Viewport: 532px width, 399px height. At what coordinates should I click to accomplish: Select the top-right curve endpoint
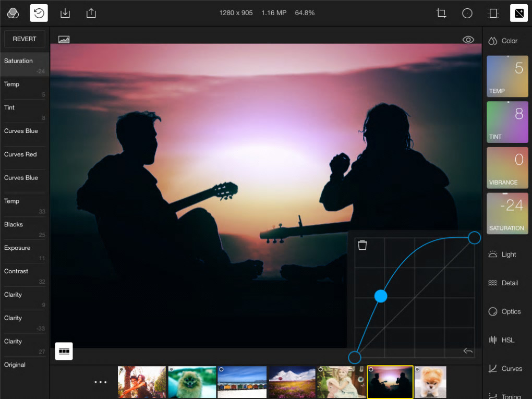coord(474,237)
